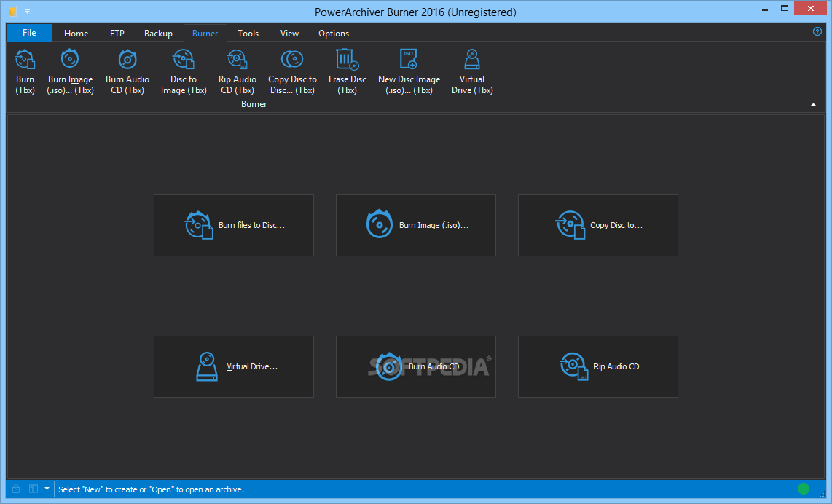
Task: Toggle the layout panel icon in status bar
Action: pyautogui.click(x=34, y=489)
